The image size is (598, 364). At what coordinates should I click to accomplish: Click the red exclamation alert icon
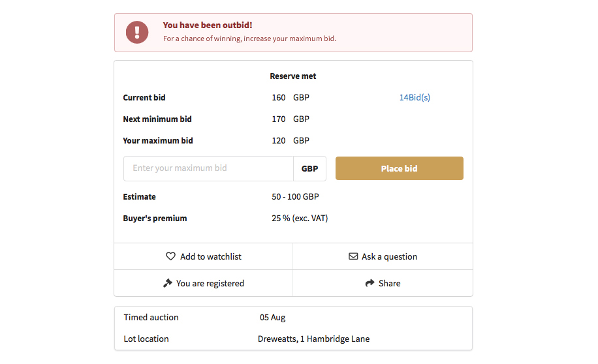tap(137, 32)
